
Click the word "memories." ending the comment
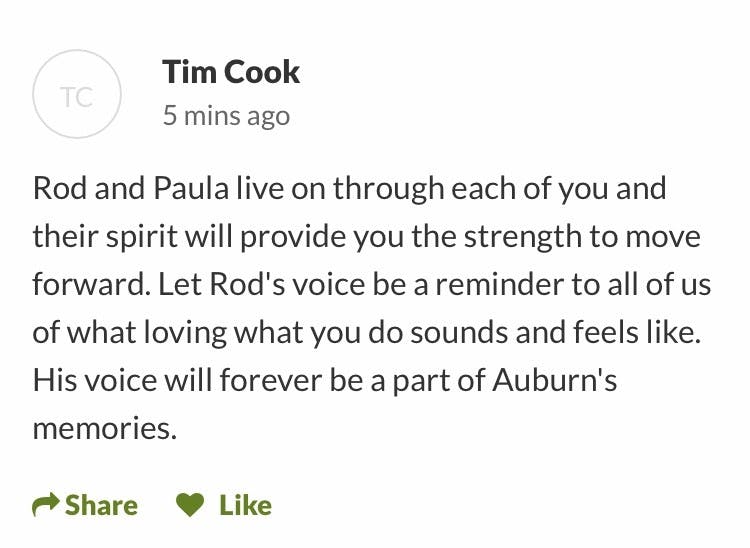(x=104, y=428)
